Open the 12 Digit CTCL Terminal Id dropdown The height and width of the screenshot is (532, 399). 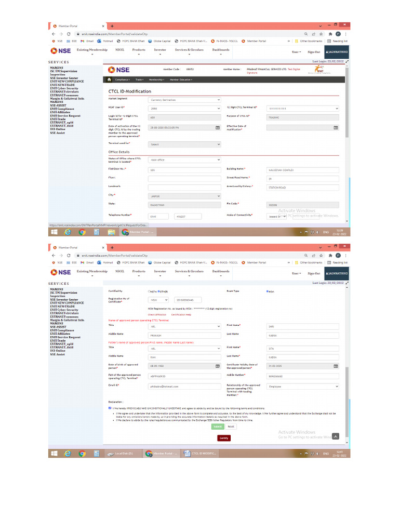[303, 109]
